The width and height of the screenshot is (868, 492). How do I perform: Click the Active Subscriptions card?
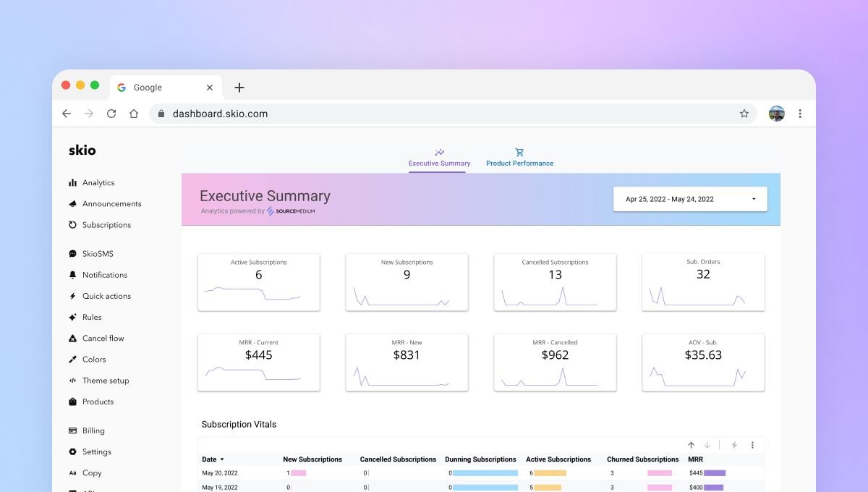coord(258,282)
